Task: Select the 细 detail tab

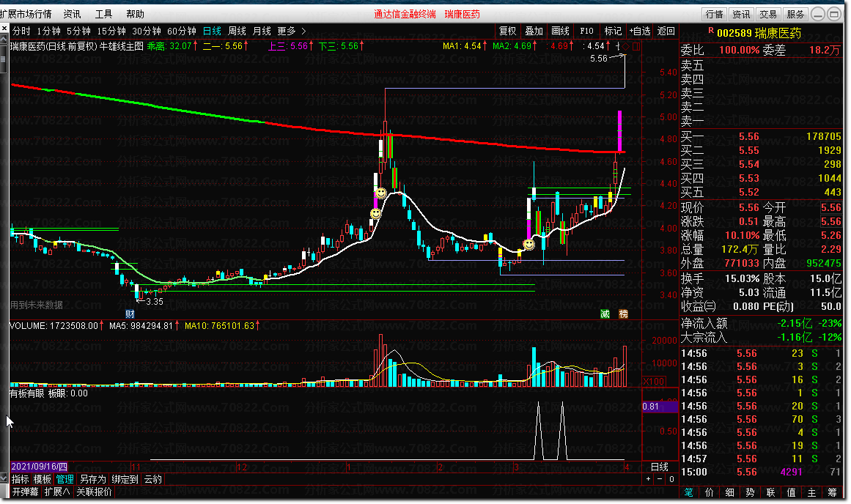Action: tap(730, 492)
